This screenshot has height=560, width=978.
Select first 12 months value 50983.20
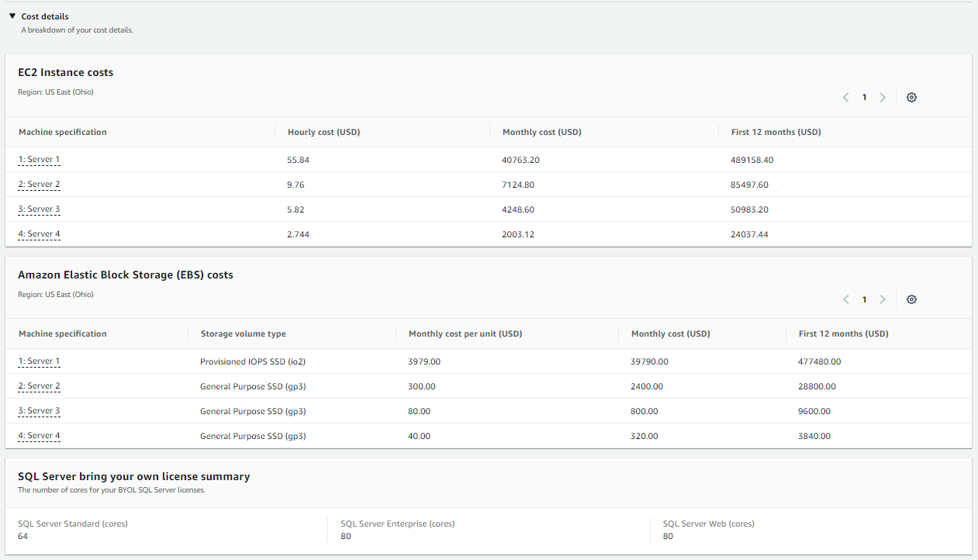tap(750, 209)
